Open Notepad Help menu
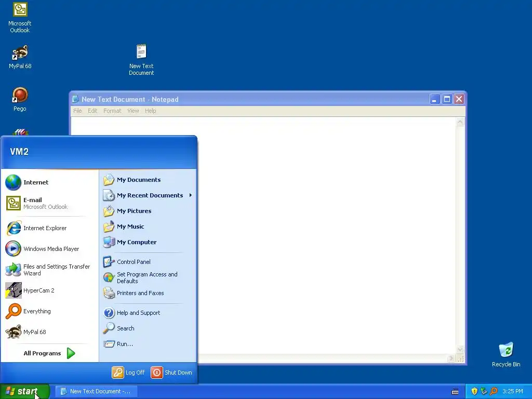 coord(150,111)
